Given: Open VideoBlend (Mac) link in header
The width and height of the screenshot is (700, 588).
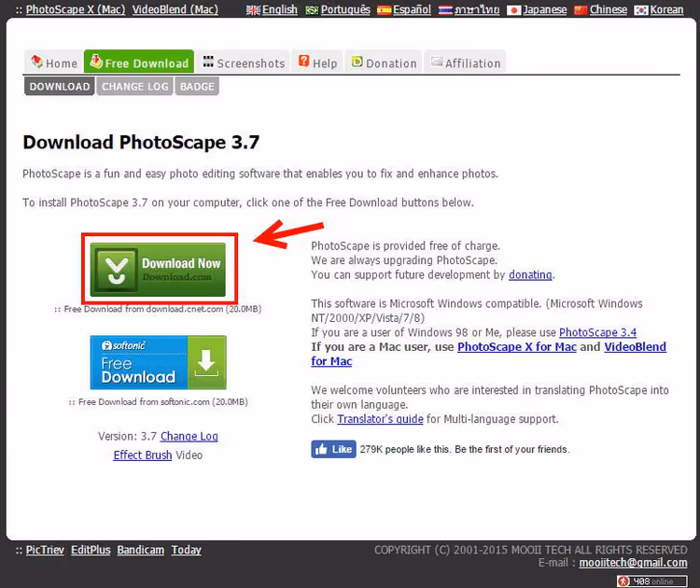Looking at the screenshot, I should click(x=175, y=9).
